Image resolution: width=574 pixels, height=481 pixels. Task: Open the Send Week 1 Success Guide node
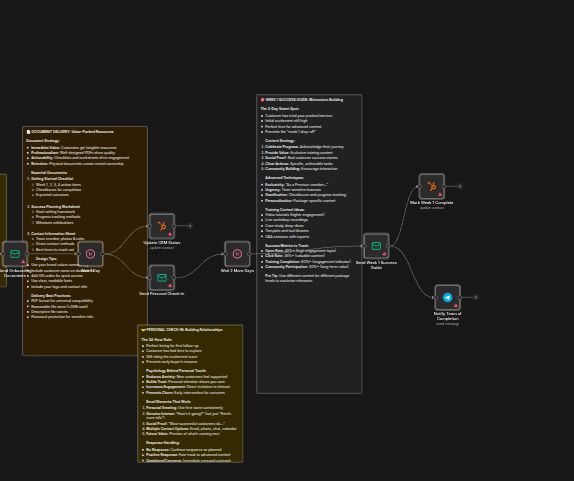click(376, 246)
